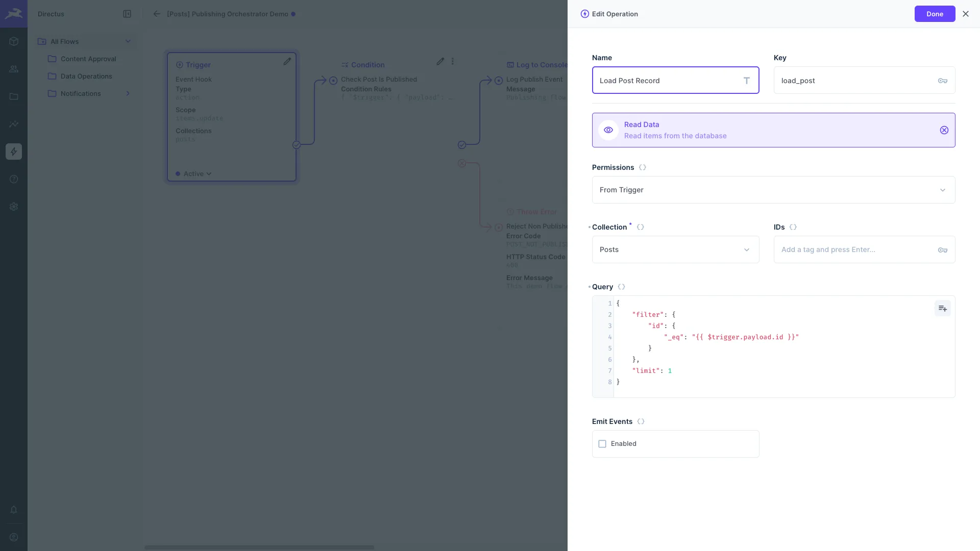Click the Log to Console node title
The width and height of the screenshot is (980, 551).
click(542, 65)
